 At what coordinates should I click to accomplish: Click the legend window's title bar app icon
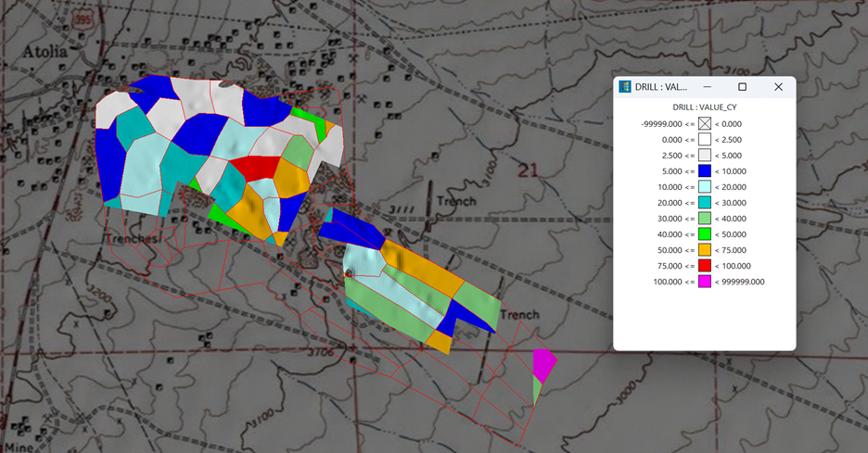[626, 87]
